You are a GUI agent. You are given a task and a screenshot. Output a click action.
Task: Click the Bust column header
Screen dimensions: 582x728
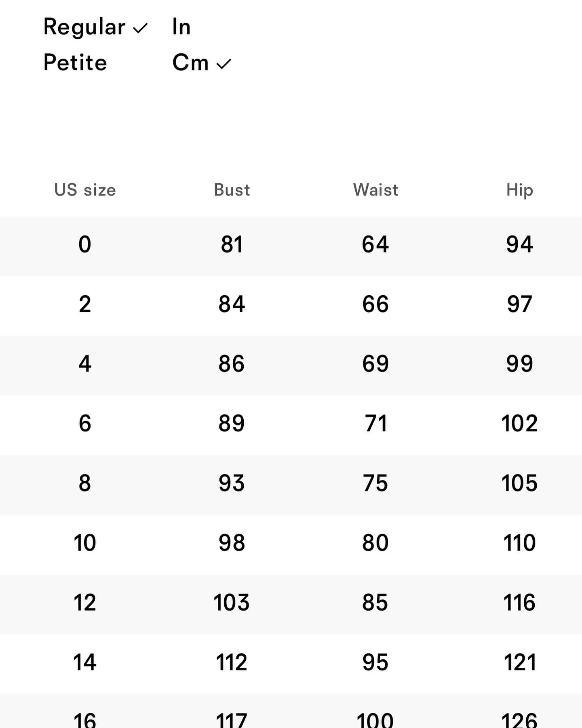tap(232, 190)
